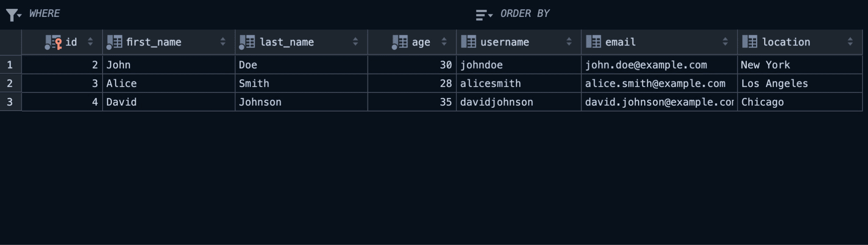The image size is (868, 245).
Task: Click the WHERE filter funnel icon
Action: pyautogui.click(x=12, y=15)
